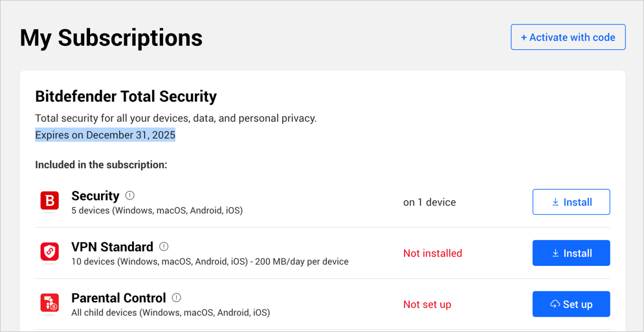The width and height of the screenshot is (644, 332).
Task: Open info tooltip next to Parental Control
Action: coord(177,298)
